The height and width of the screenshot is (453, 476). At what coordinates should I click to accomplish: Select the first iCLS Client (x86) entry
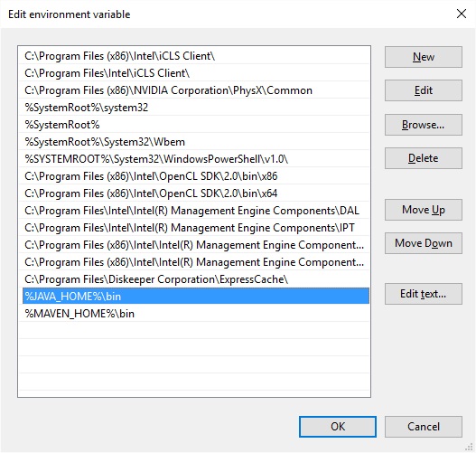(x=196, y=56)
